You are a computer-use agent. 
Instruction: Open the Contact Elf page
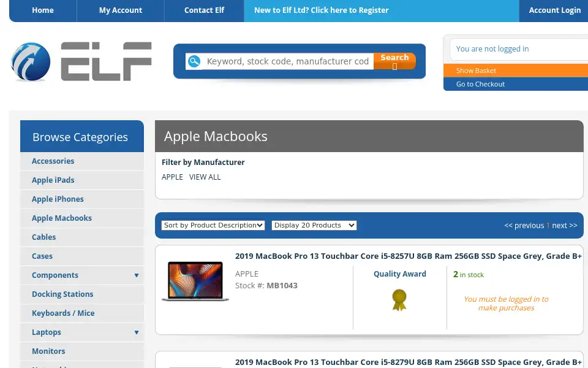click(x=204, y=10)
